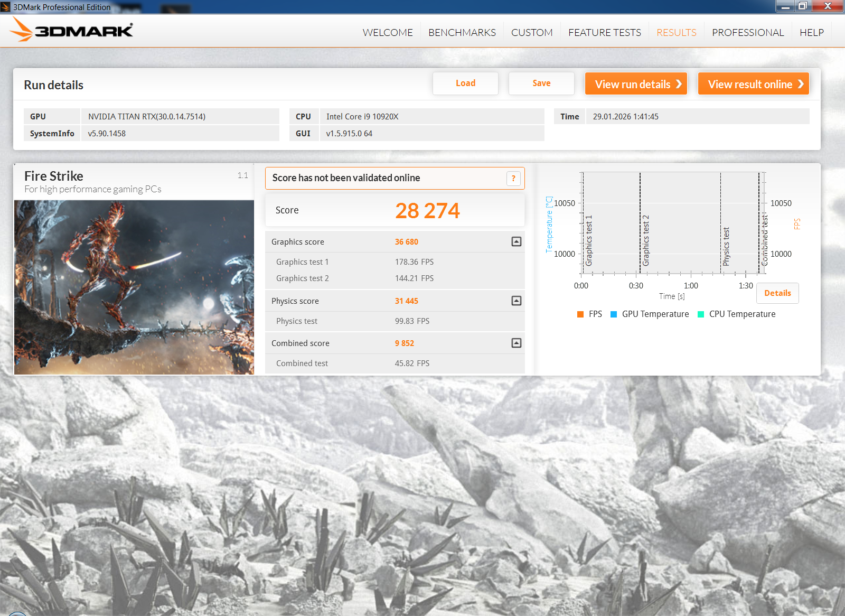Viewport: 845px width, 616px height.
Task: Click the orange FPS legend square
Action: pos(580,314)
